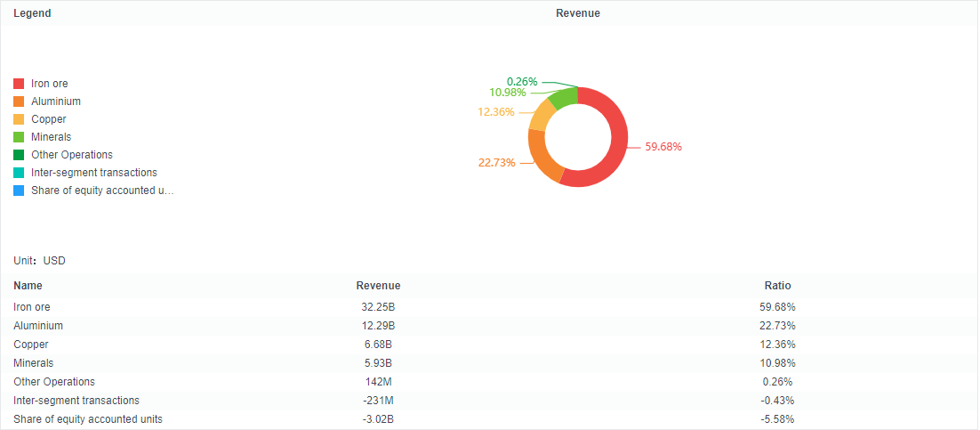This screenshot has height=430, width=980.
Task: Select the Aluminium table row name
Action: point(38,326)
